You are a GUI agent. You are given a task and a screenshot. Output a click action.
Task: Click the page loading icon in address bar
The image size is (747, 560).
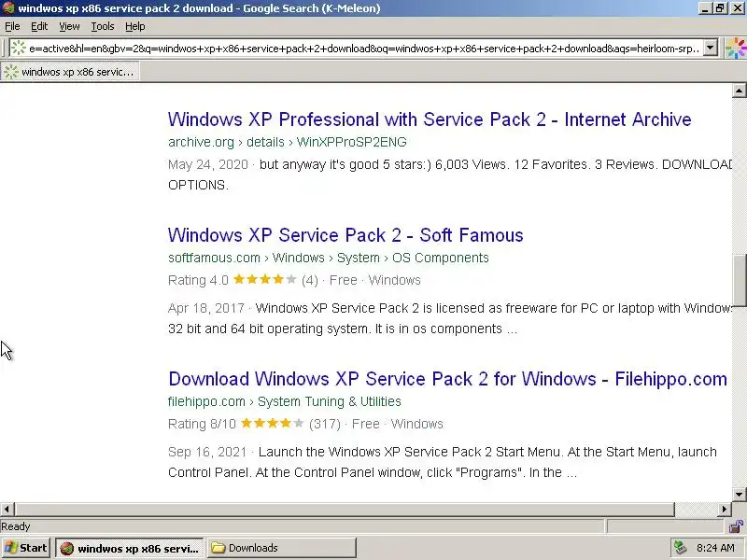point(18,48)
